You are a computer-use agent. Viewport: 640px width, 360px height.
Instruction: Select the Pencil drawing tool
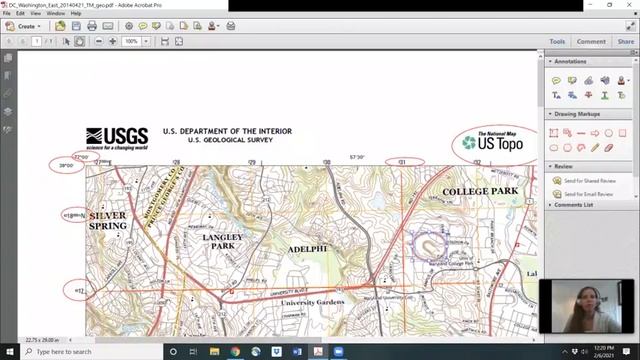click(595, 148)
